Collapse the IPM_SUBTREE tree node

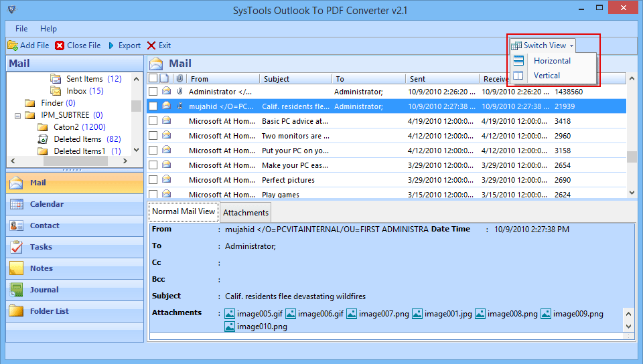pos(17,116)
